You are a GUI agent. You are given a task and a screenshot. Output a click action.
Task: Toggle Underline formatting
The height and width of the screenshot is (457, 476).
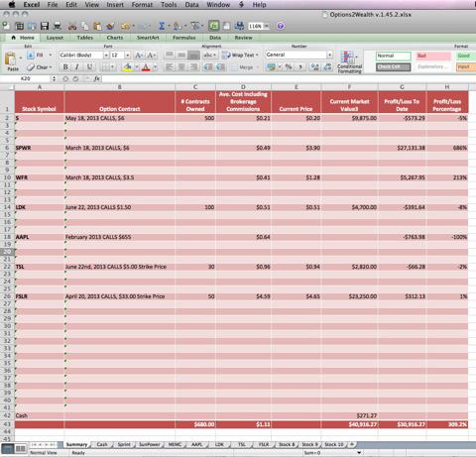pos(89,67)
